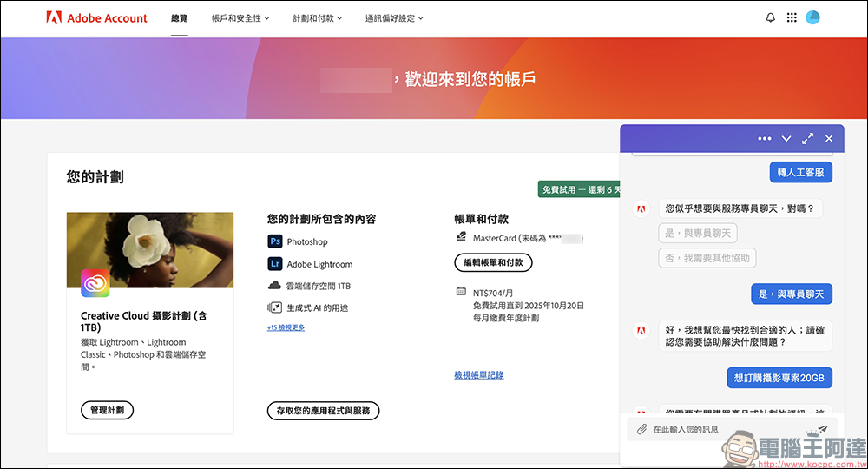Click the Photoshop app icon
The width and height of the screenshot is (868, 469).
click(274, 241)
